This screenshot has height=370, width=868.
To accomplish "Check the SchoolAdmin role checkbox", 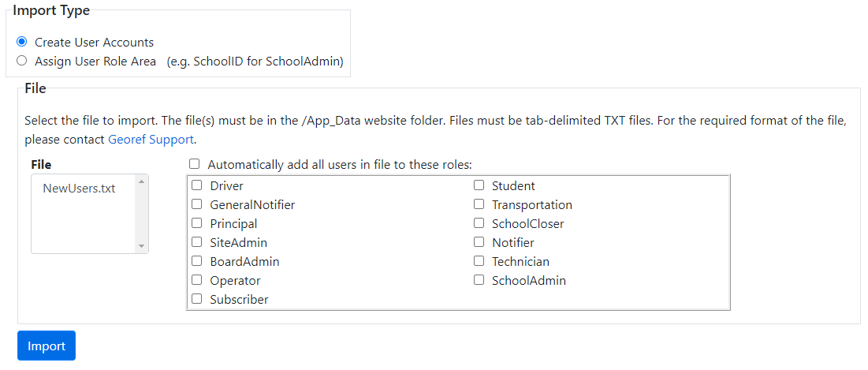I will (x=479, y=281).
